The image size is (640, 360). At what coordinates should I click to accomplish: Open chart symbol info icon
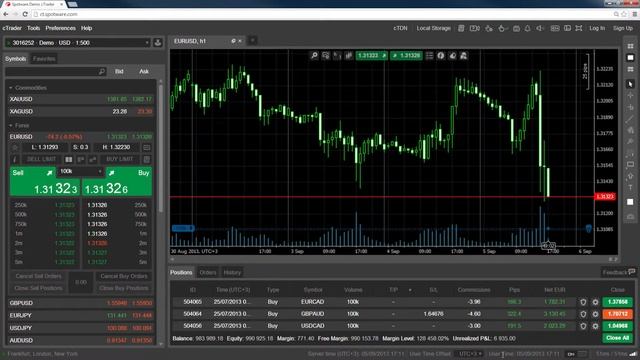point(441,56)
